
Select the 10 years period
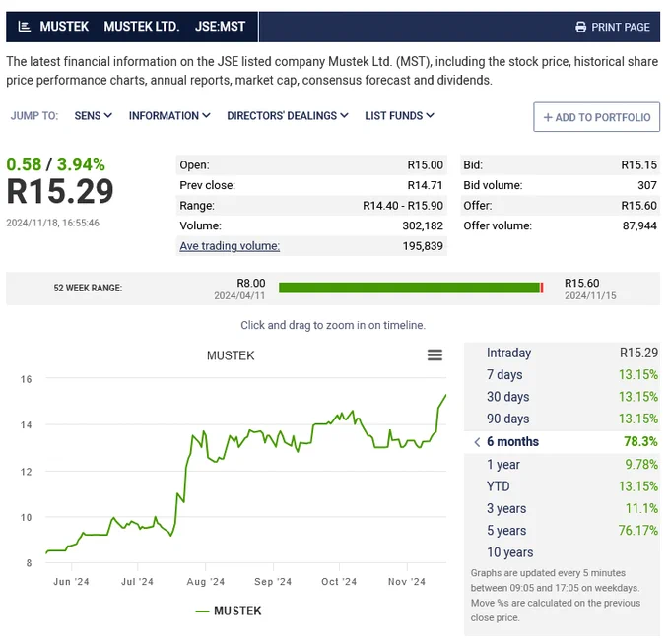(562, 552)
